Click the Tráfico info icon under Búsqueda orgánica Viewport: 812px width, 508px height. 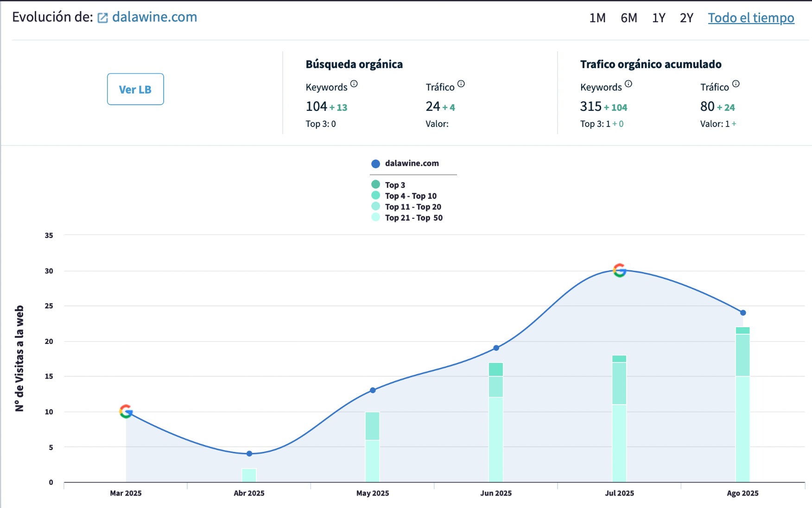tap(461, 83)
